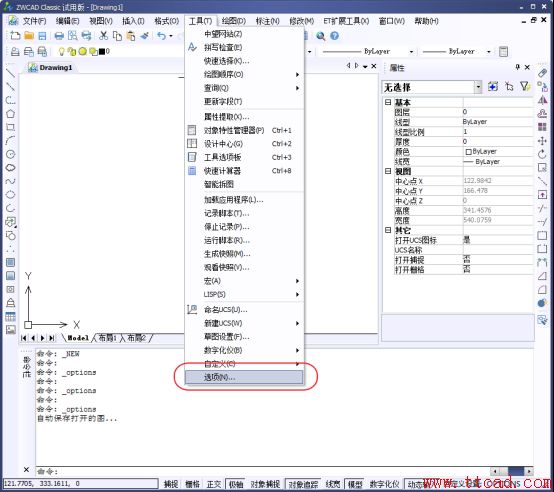Expand the Inquiry submenu arrow
The height and width of the screenshot is (492, 554).
[297, 88]
